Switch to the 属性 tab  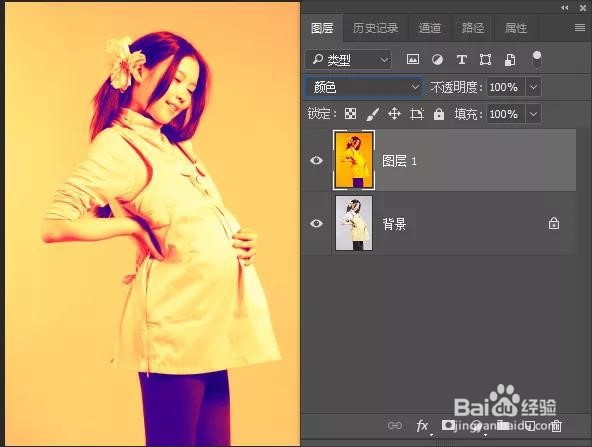point(516,28)
